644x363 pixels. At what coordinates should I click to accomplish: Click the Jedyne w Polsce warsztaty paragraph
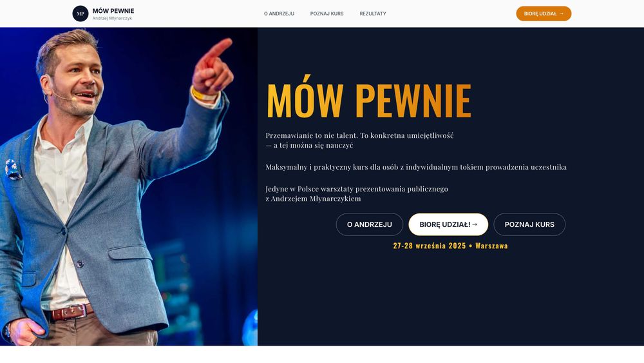click(x=357, y=193)
